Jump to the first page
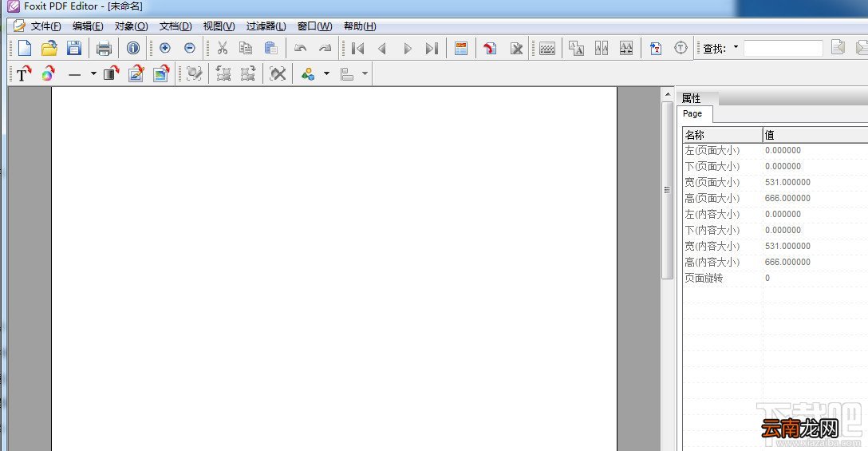The width and height of the screenshot is (868, 451). 358,49
